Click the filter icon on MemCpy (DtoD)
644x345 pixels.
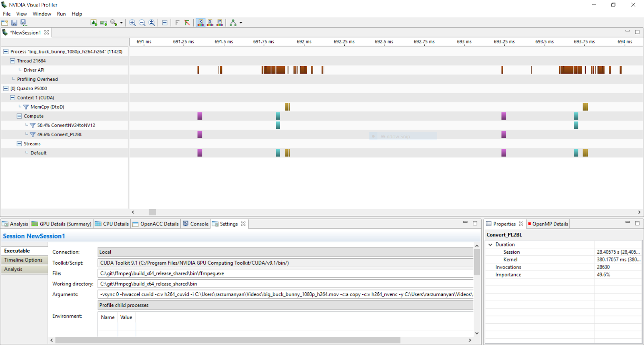click(26, 107)
